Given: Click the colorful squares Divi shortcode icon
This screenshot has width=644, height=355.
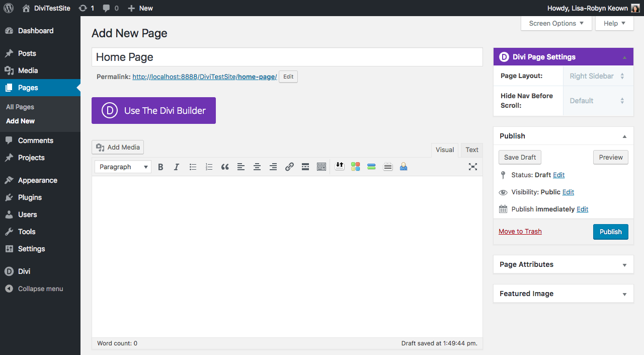Looking at the screenshot, I should click(x=356, y=166).
